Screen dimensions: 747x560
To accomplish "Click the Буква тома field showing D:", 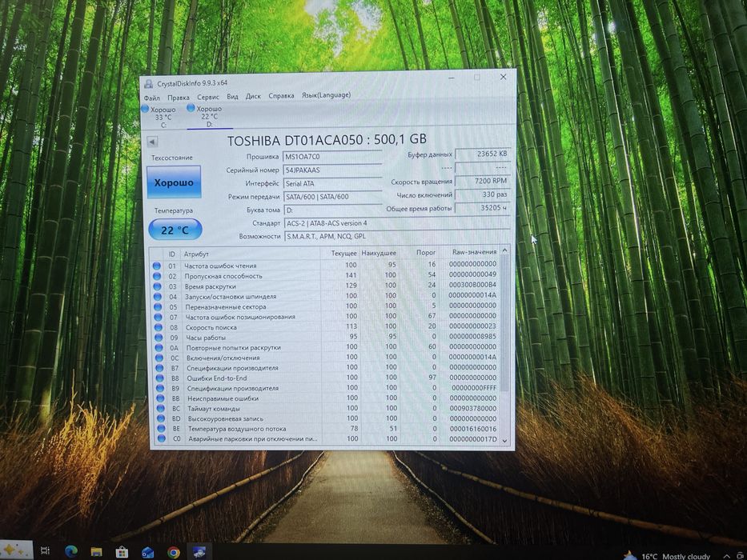I will click(332, 210).
